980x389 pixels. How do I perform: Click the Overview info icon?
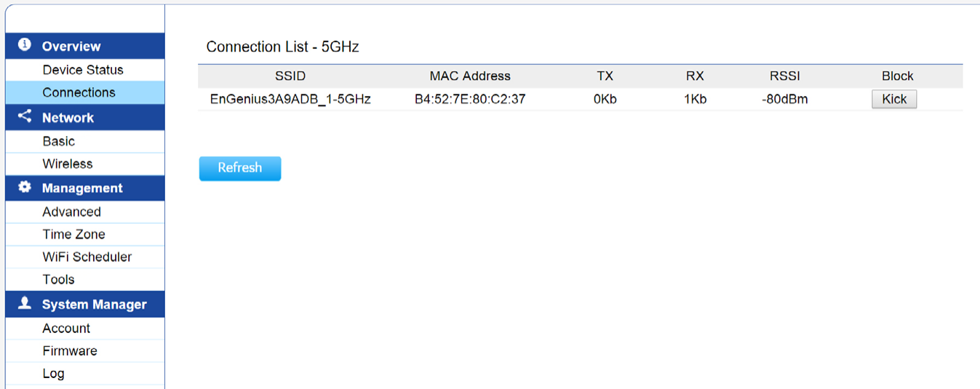[x=25, y=45]
